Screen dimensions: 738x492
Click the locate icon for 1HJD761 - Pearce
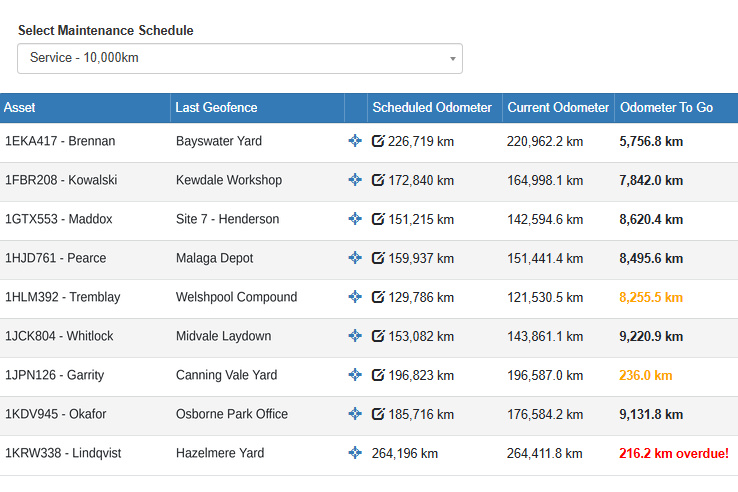click(x=355, y=258)
